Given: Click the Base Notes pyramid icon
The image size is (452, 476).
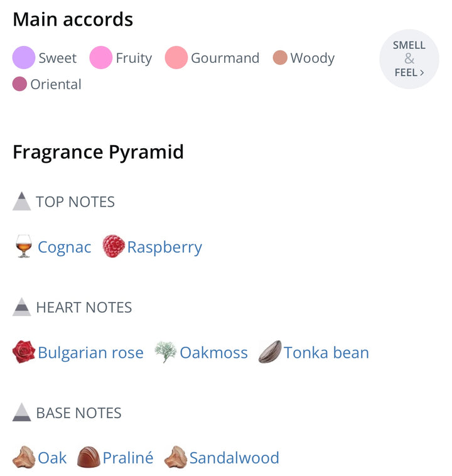Looking at the screenshot, I should tap(22, 413).
